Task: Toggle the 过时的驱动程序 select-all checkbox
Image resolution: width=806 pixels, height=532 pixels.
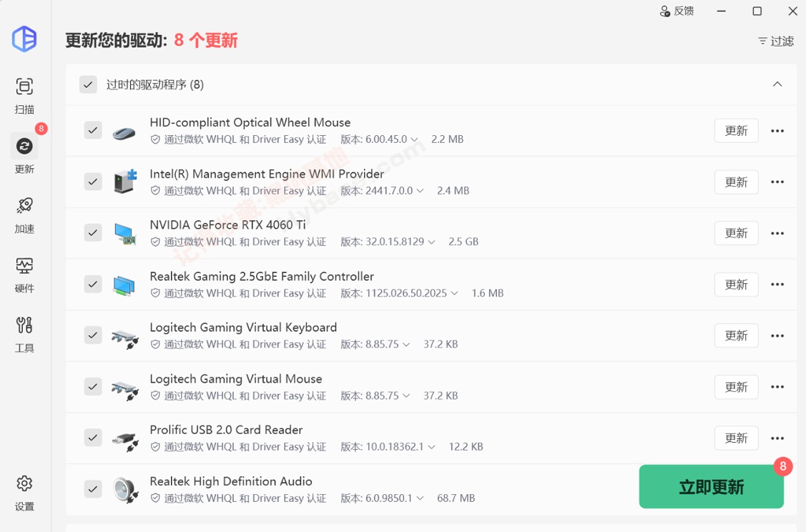Action: (x=87, y=84)
